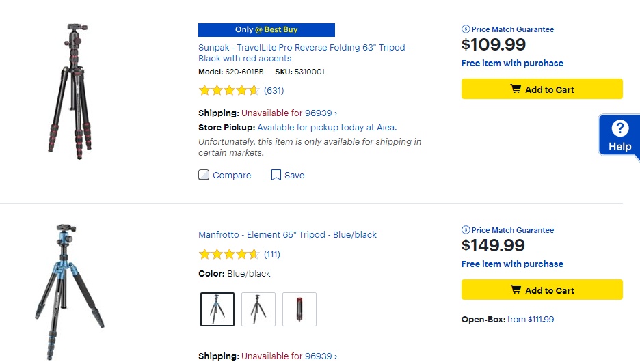Viewport: 640px width, 364px height.
Task: Click the star rating of Sunpak tripod
Action: pos(228,90)
